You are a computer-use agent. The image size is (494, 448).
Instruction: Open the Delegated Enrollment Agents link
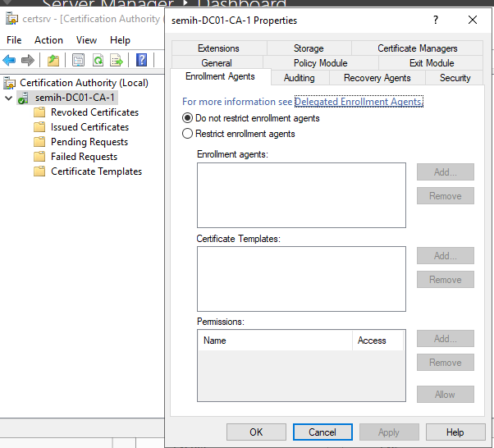point(358,102)
